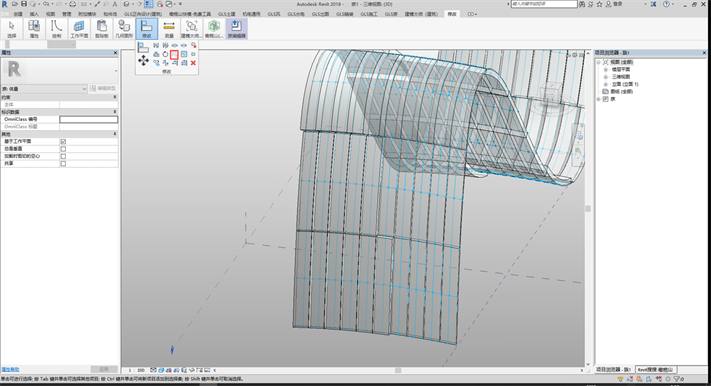Close the 项目浏览器 (Project Browser) panel
Viewport: 711px width, 386px height.
(704, 53)
